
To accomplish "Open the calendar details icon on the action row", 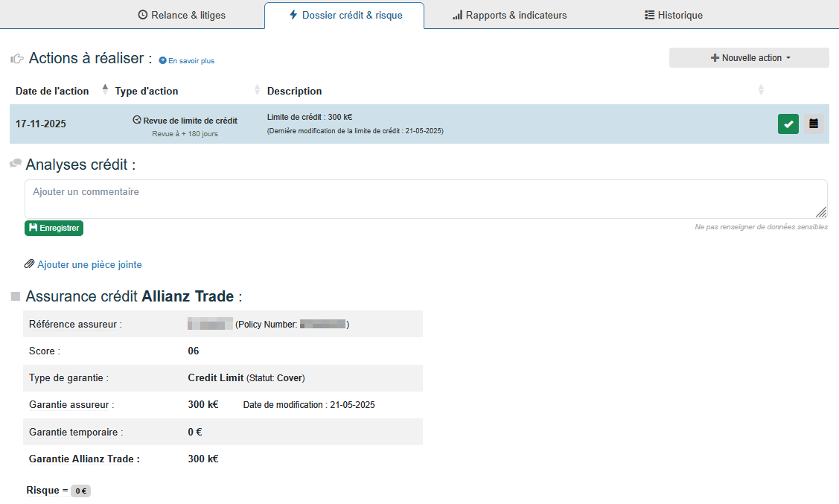I will pos(813,124).
